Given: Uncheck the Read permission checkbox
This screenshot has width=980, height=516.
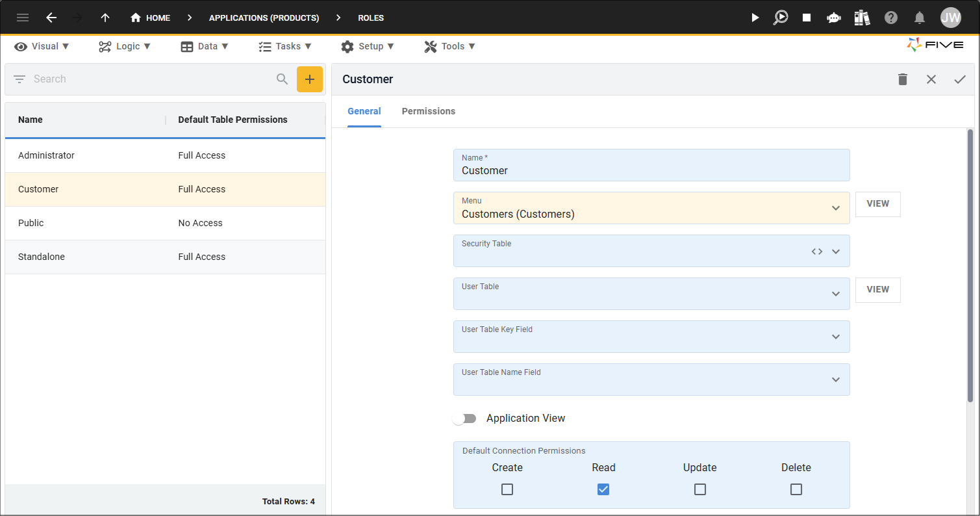Looking at the screenshot, I should pyautogui.click(x=603, y=489).
